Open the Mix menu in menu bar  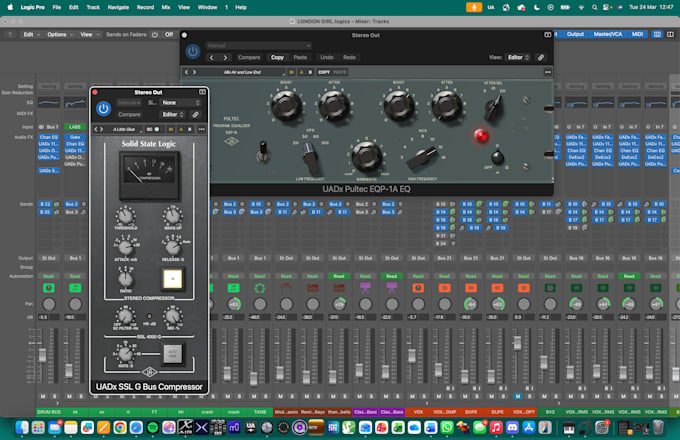coord(166,7)
